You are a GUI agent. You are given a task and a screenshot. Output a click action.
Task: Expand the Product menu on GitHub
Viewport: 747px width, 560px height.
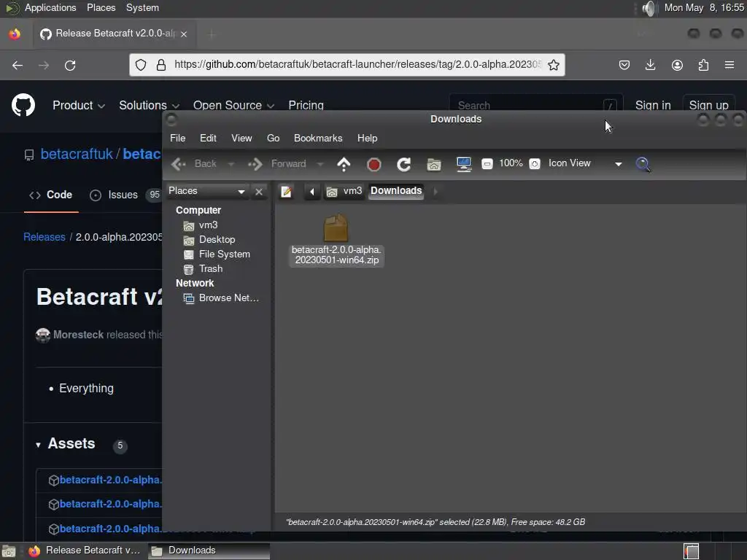coord(79,105)
